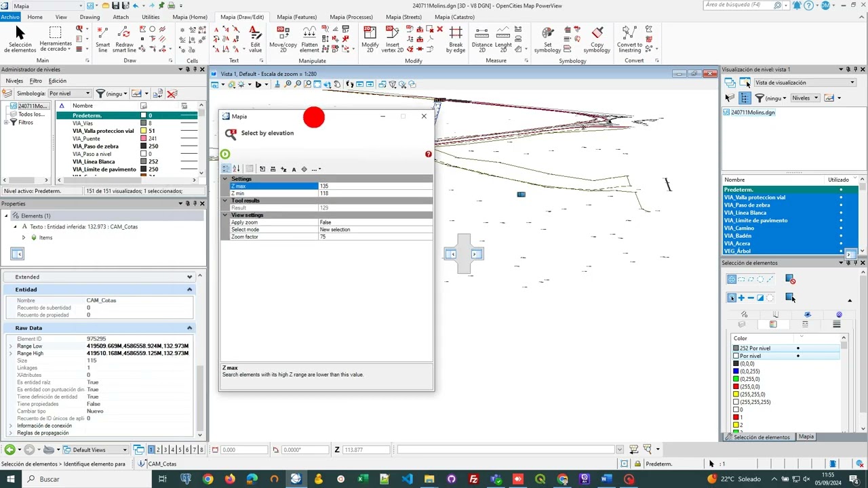
Task: Open Microsoft Word from the taskbar
Action: click(606, 479)
